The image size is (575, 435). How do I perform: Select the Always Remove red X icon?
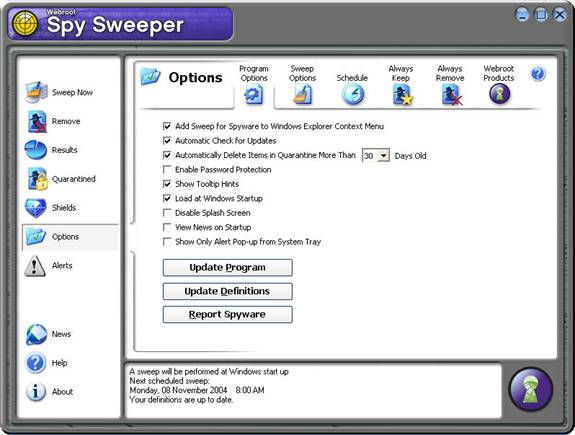pyautogui.click(x=452, y=95)
